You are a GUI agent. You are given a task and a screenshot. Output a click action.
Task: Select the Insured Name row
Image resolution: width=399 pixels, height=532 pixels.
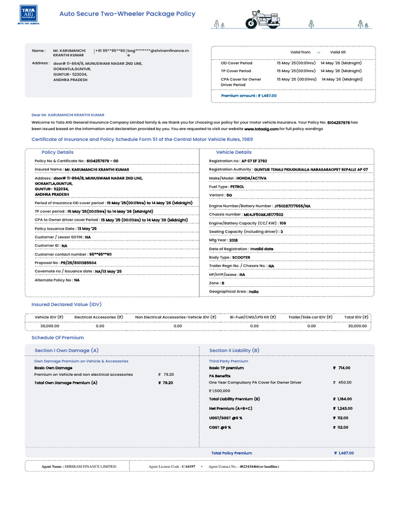(x=82, y=169)
